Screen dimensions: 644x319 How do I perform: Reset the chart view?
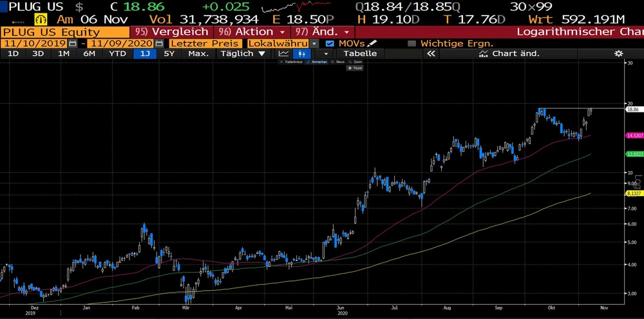[355, 68]
